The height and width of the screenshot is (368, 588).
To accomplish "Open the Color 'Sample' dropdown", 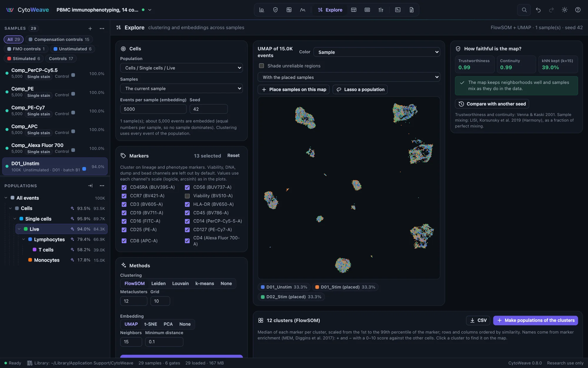I will click(x=377, y=52).
